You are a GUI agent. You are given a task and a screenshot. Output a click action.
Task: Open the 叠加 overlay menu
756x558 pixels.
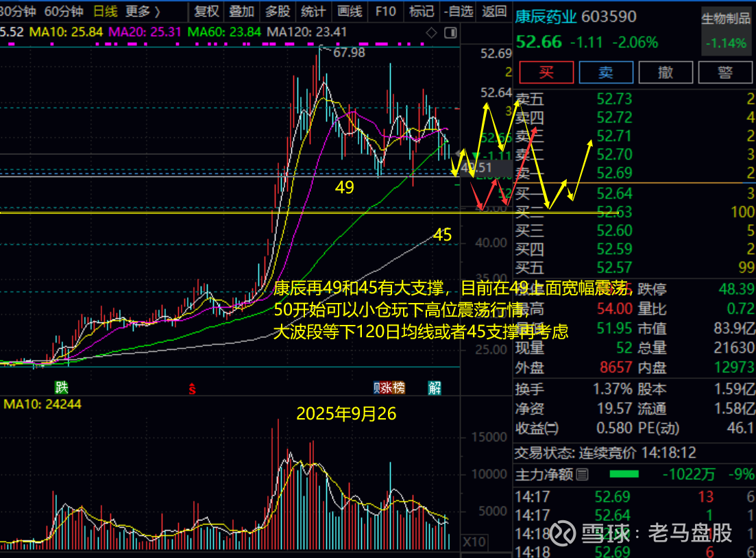(241, 11)
